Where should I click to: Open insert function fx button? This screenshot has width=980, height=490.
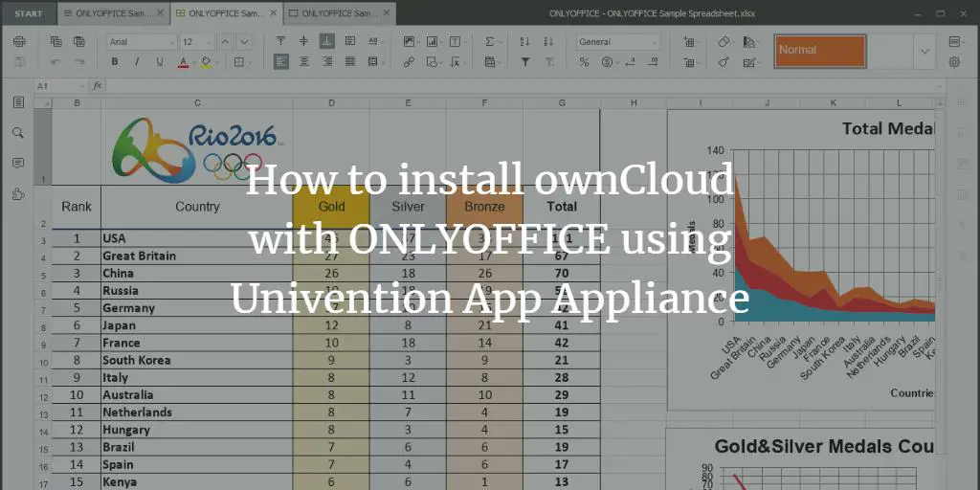point(97,86)
